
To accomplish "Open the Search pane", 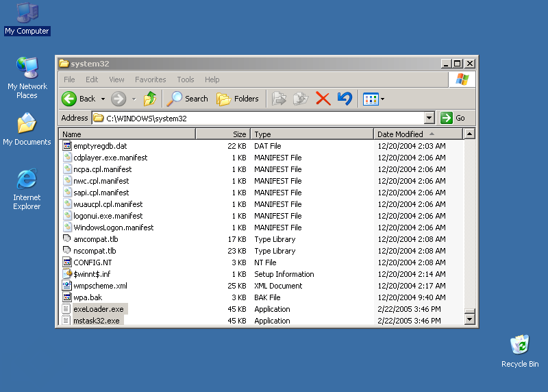I will click(187, 99).
